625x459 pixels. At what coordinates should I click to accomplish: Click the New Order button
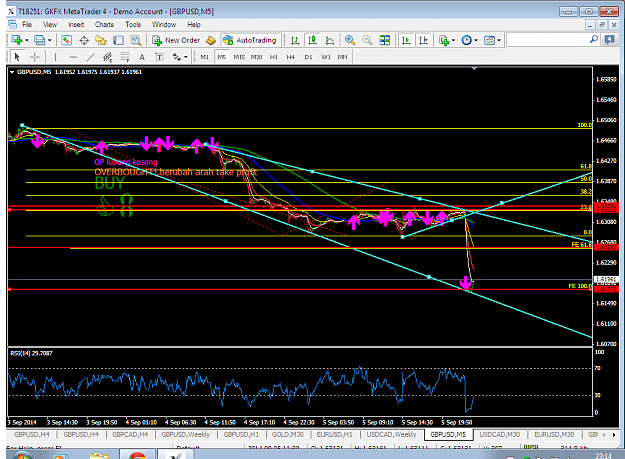pyautogui.click(x=176, y=40)
